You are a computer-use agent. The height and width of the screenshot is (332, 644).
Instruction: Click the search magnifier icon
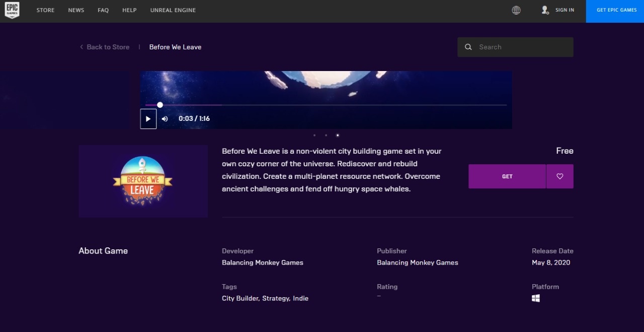point(468,47)
